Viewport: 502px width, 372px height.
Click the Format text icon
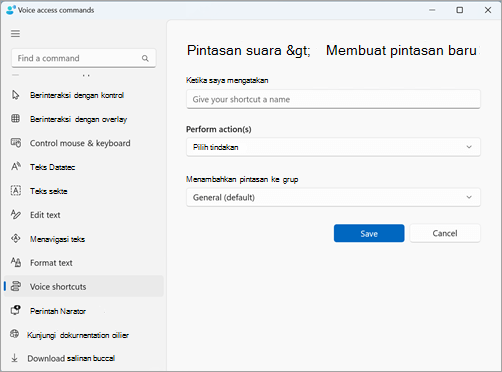tap(16, 262)
